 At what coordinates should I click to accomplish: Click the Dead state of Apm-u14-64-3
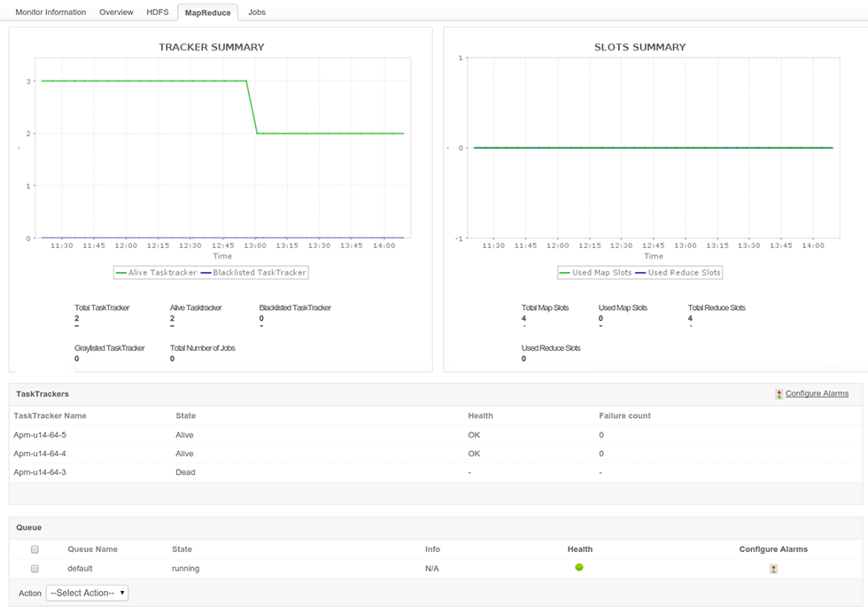pyautogui.click(x=185, y=472)
